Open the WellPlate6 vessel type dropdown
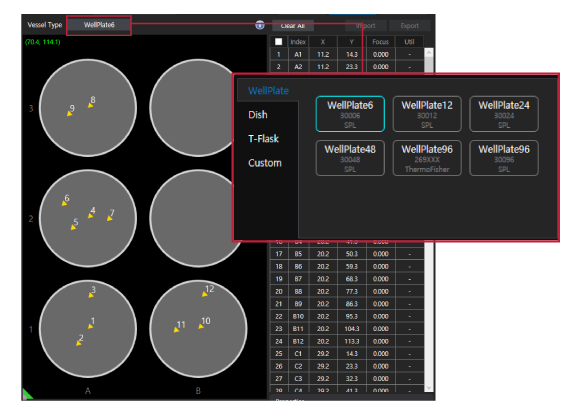 99,25
